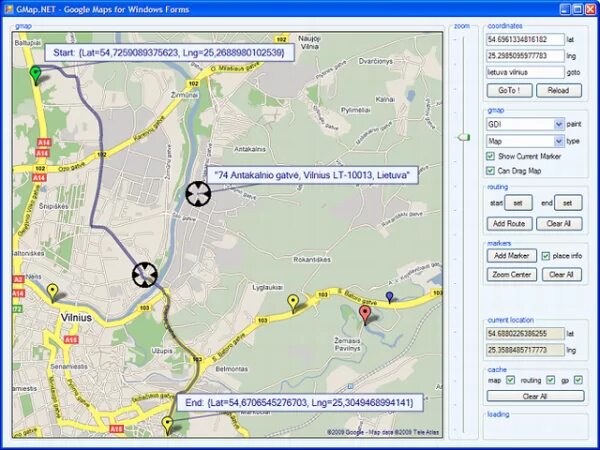Toggle the gp cache checkbox
The image size is (600, 450).
click(578, 380)
